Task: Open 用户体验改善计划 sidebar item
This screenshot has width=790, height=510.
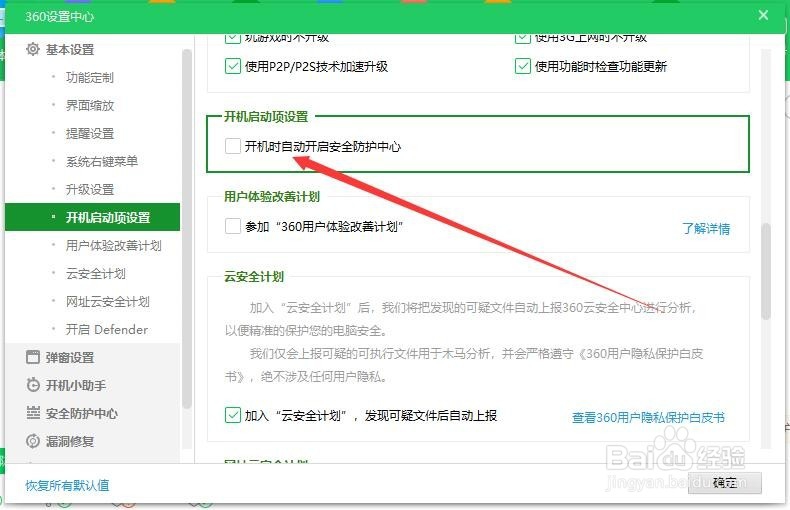Action: [113, 245]
